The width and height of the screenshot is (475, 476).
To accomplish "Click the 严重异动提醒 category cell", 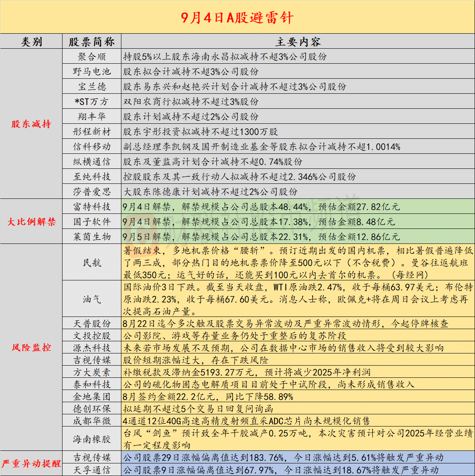I will (x=31, y=463).
